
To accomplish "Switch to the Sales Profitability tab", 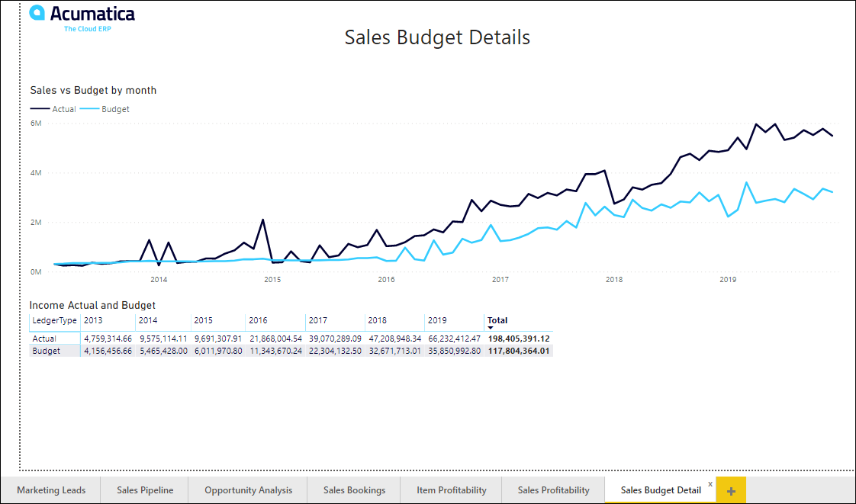I will point(553,490).
